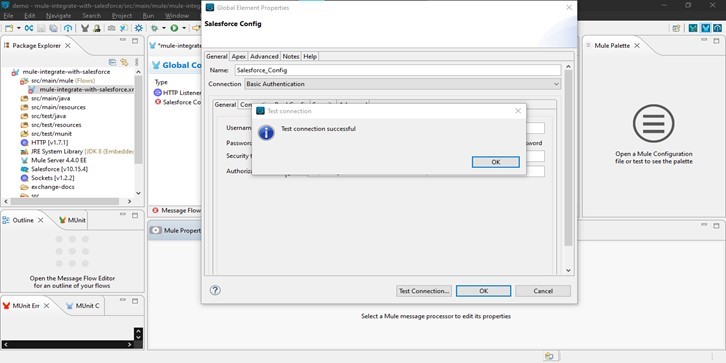The height and width of the screenshot is (363, 726).
Task: Switch to the Apex tab
Action: pyautogui.click(x=239, y=56)
